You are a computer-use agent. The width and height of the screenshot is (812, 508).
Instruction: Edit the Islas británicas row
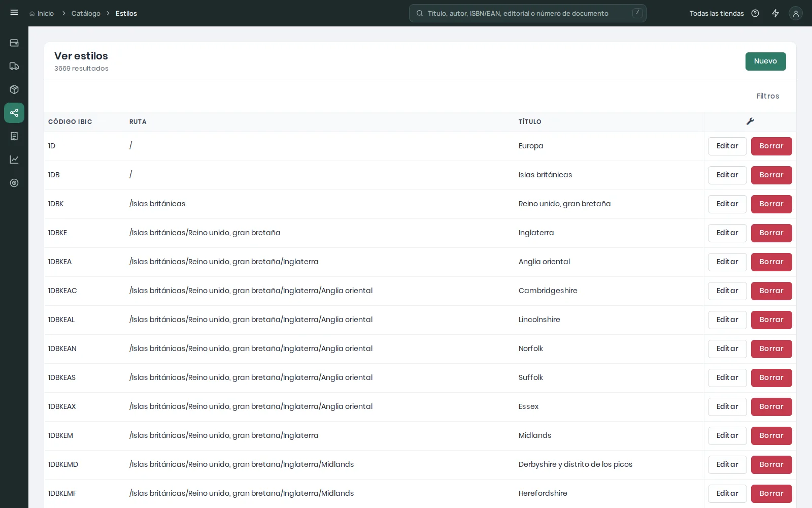click(x=727, y=175)
